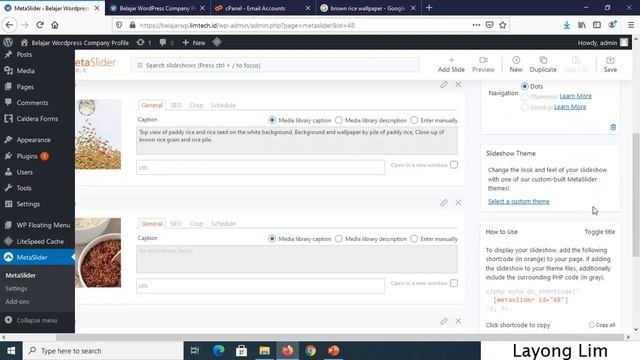Viewport: 640px width, 360px height.
Task: Bookmark this page with the star icon
Action: [503, 25]
